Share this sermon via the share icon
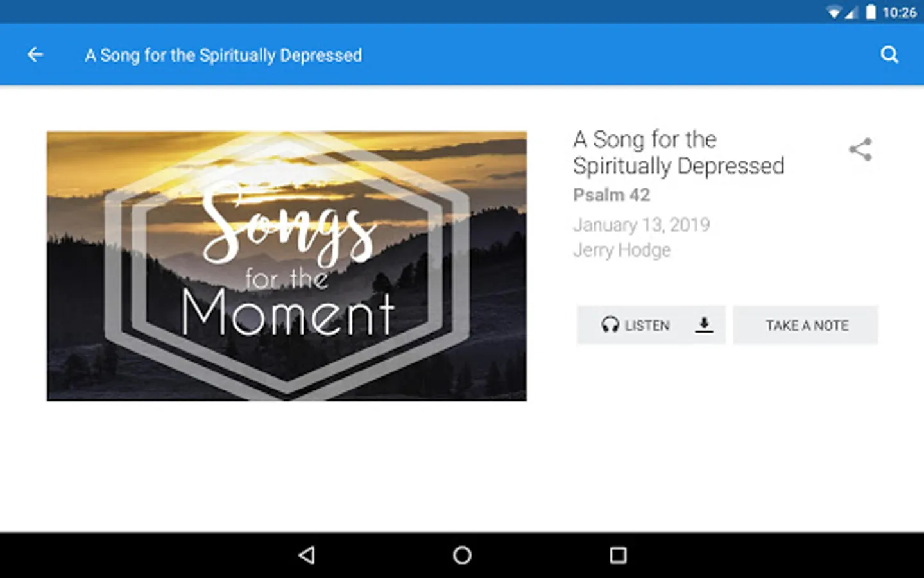The width and height of the screenshot is (924, 578). click(860, 150)
